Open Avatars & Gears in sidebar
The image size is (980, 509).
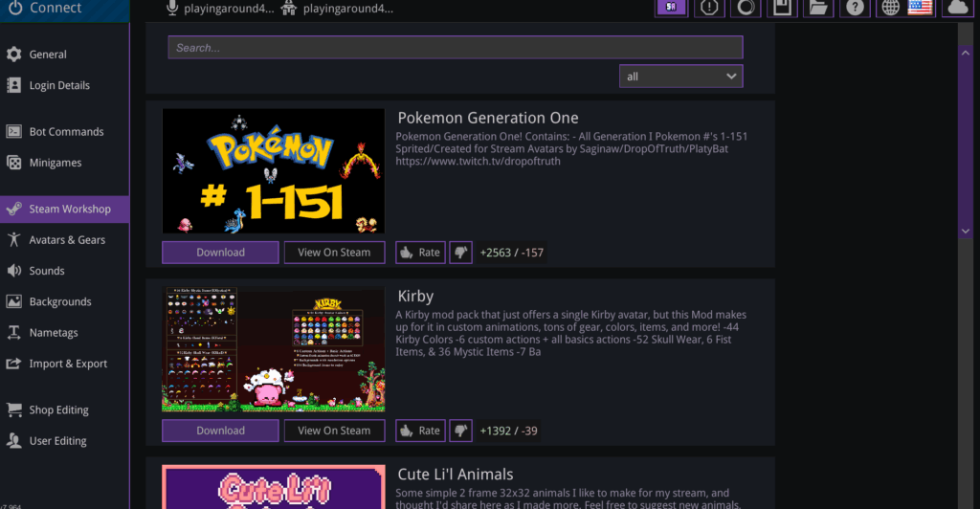(66, 240)
